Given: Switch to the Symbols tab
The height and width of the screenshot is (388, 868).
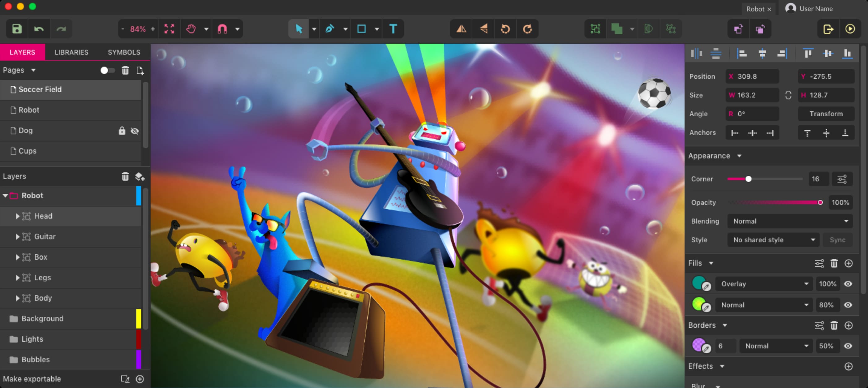Looking at the screenshot, I should click(124, 52).
